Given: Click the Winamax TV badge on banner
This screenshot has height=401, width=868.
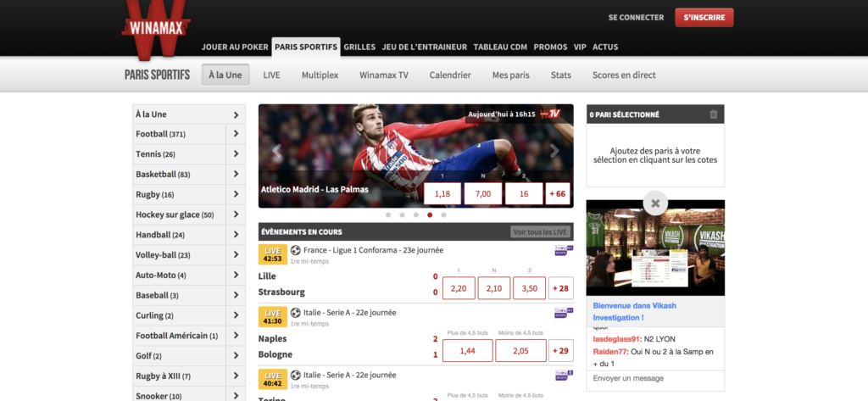Looking at the screenshot, I should click(x=551, y=114).
